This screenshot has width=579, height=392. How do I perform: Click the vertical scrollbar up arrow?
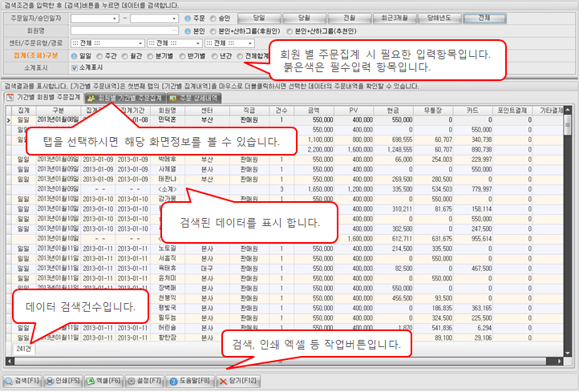coord(568,111)
